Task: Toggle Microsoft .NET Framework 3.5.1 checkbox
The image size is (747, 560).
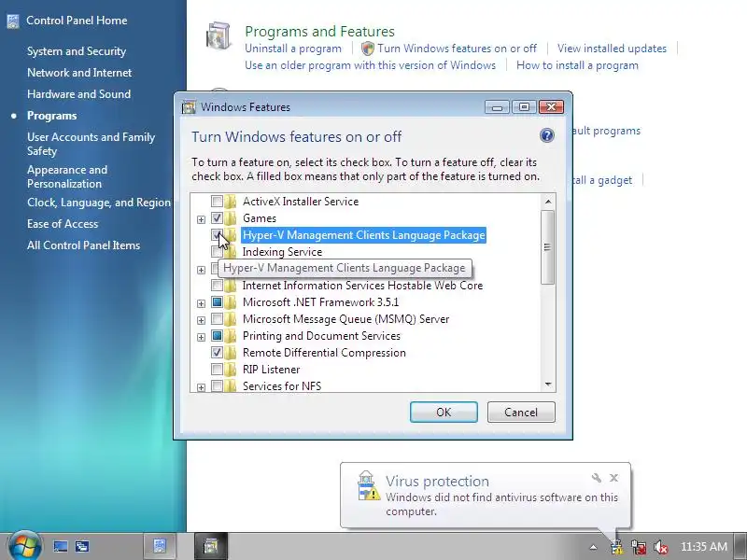Action: click(x=217, y=302)
